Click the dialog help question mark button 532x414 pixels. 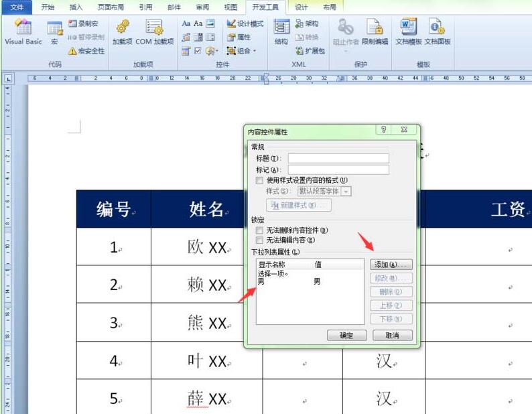click(384, 129)
